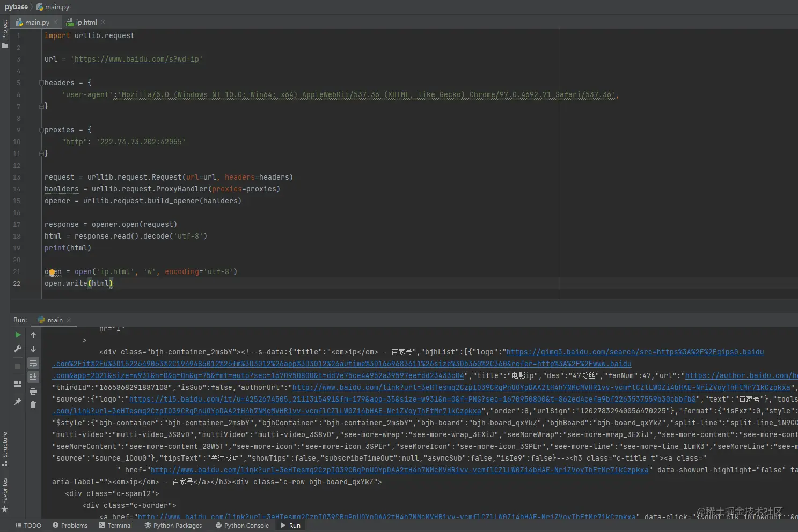This screenshot has height=532, width=798.
Task: Switch to ip.html editor tab
Action: 86,22
